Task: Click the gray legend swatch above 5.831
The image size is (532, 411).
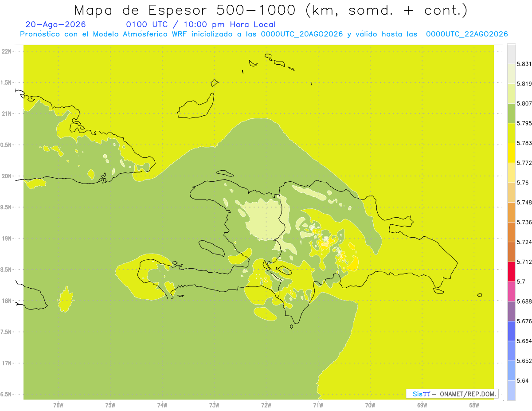Action: 511,54
